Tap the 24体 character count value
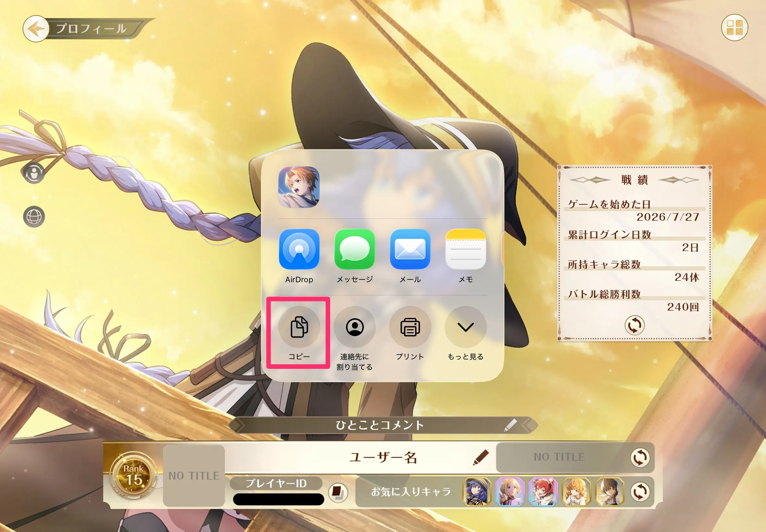Viewport: 766px width, 532px height. click(x=686, y=277)
